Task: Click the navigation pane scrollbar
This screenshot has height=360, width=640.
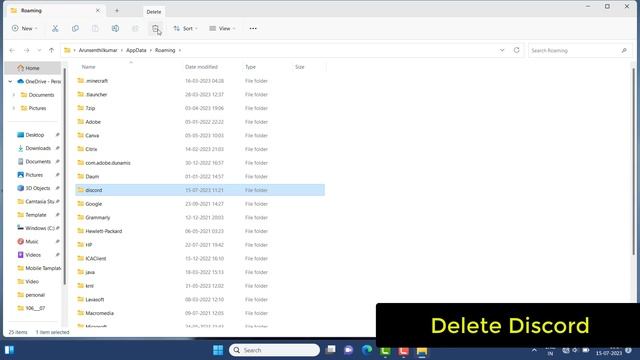Action: pyautogui.click(x=64, y=176)
